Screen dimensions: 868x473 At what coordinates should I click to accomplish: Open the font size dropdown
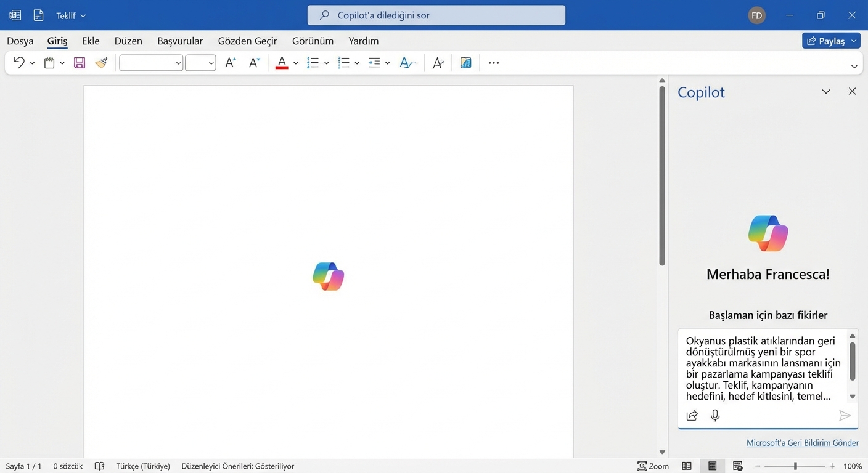click(x=211, y=63)
